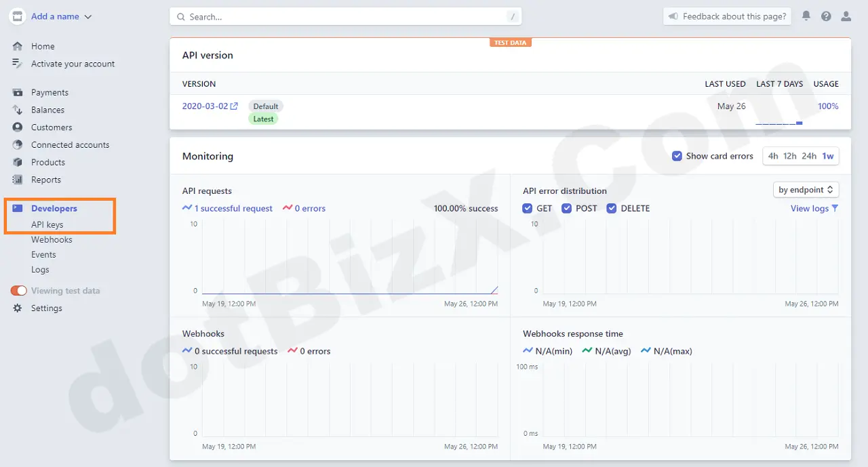Open Webhooks in the sidebar

click(52, 240)
